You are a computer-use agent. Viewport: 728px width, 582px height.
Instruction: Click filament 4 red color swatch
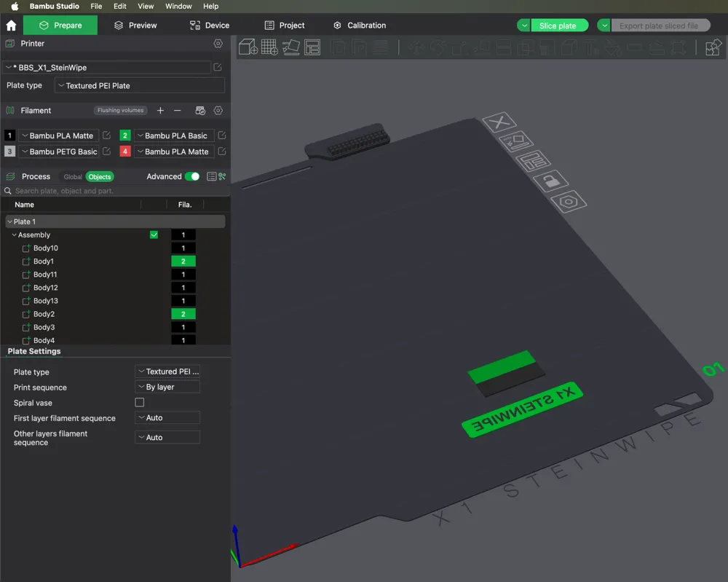tap(125, 152)
